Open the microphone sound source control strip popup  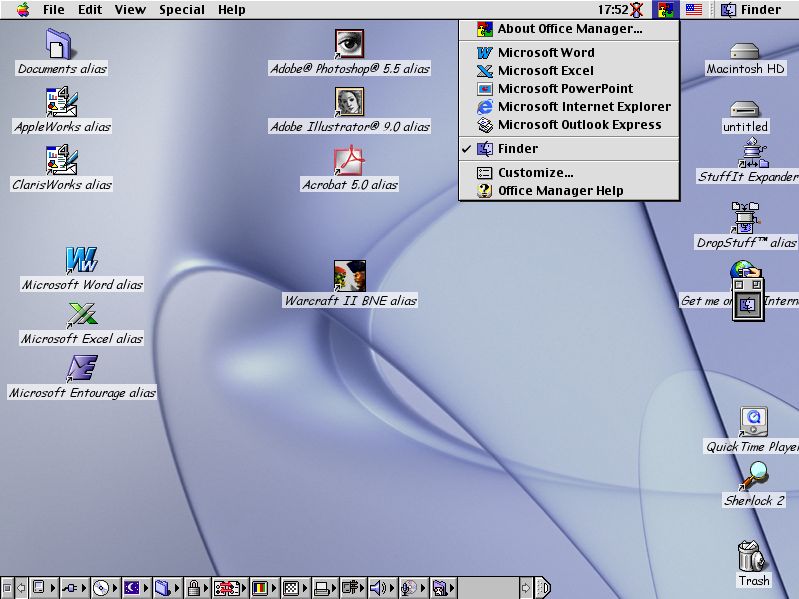(x=413, y=588)
